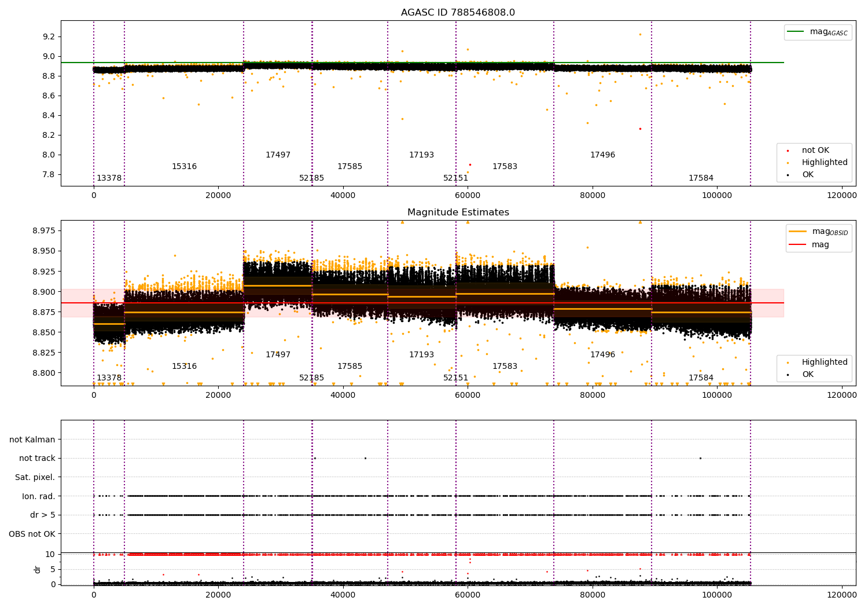Click obsid label 17585 in the AGASC ID plot

pos(350,167)
